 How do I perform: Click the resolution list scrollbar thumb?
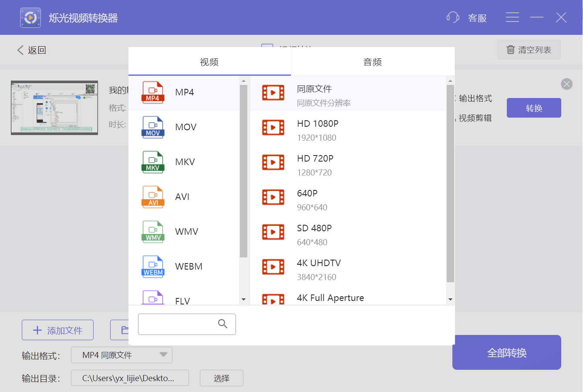click(x=450, y=183)
